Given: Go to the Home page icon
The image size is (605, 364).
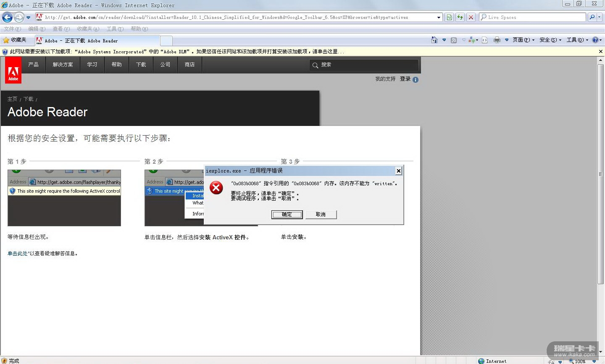Looking at the screenshot, I should pos(434,40).
